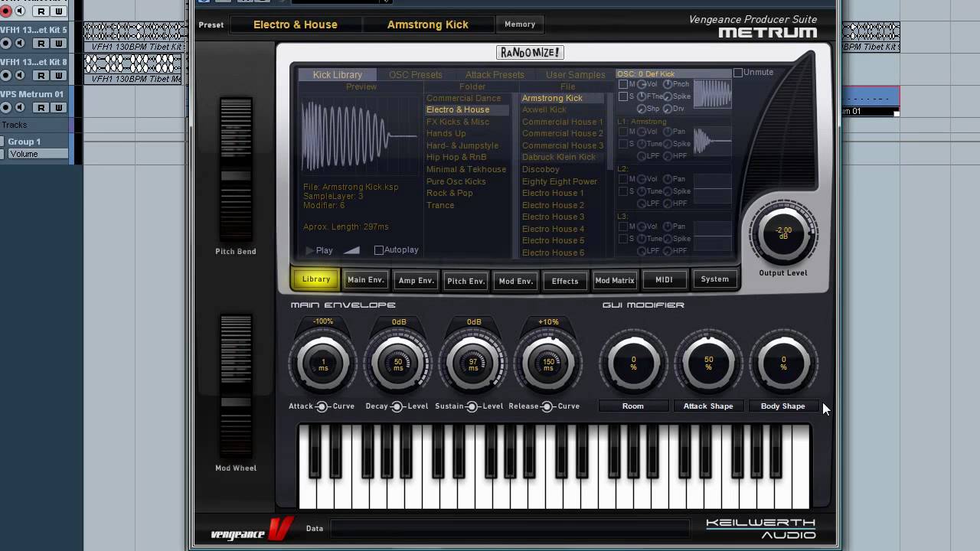Enable Read automation on VPS Metrum 01 track
Screen dimensions: 980x551
(41, 108)
